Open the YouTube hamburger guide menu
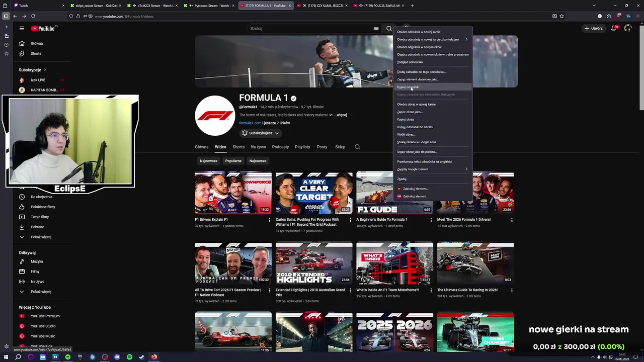The image size is (644, 362). point(22,29)
